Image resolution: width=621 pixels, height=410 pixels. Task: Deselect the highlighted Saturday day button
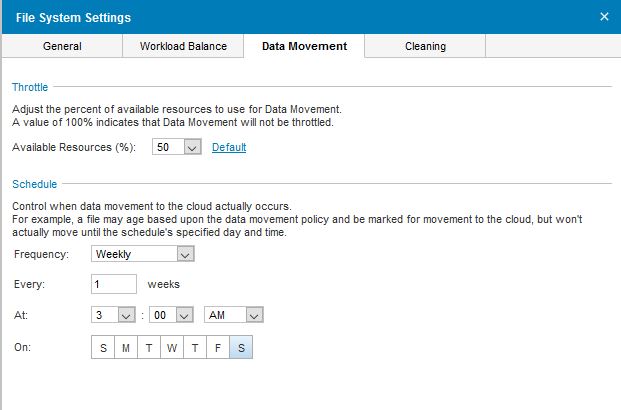pos(240,347)
